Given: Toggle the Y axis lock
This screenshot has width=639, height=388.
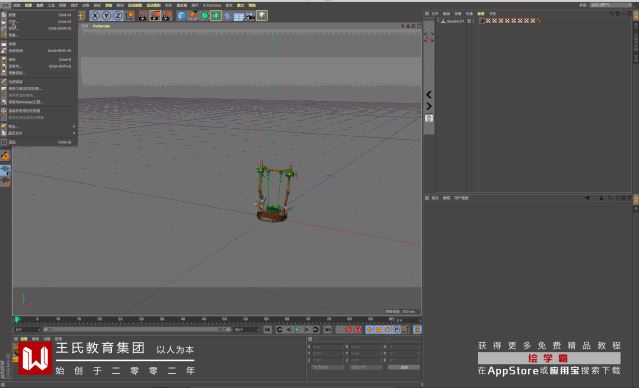Looking at the screenshot, I should point(106,16).
